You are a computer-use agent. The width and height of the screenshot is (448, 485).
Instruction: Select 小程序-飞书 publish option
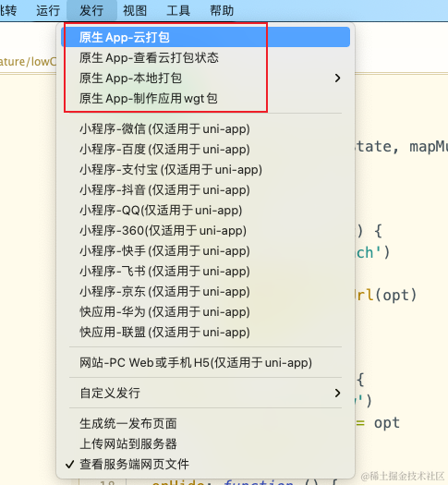click(206, 271)
